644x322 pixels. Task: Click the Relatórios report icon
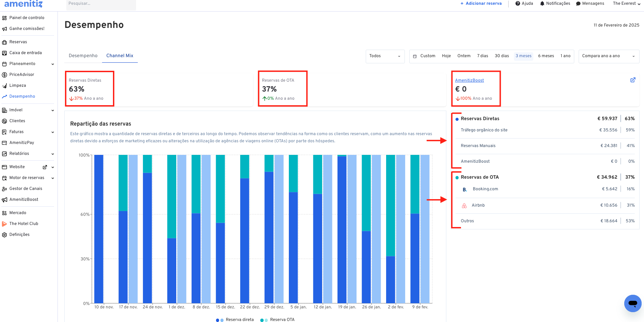pyautogui.click(x=4, y=154)
